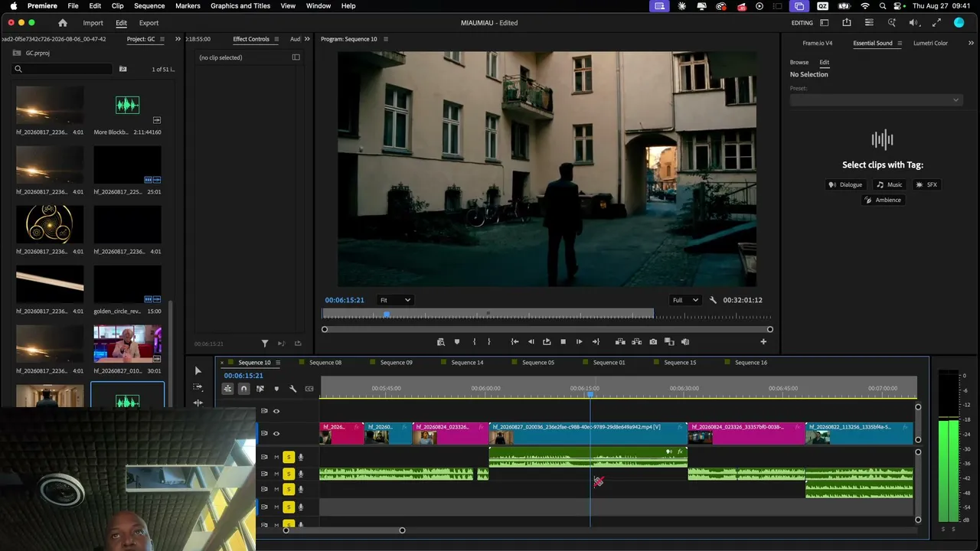Export frame with camera icon
Viewport: 980px width, 551px height.
pyautogui.click(x=653, y=342)
